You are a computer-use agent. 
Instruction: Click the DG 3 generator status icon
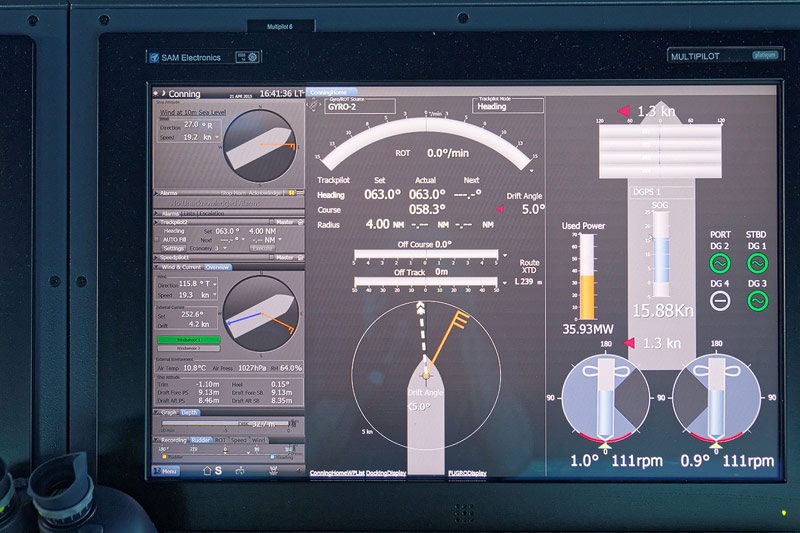[757, 300]
